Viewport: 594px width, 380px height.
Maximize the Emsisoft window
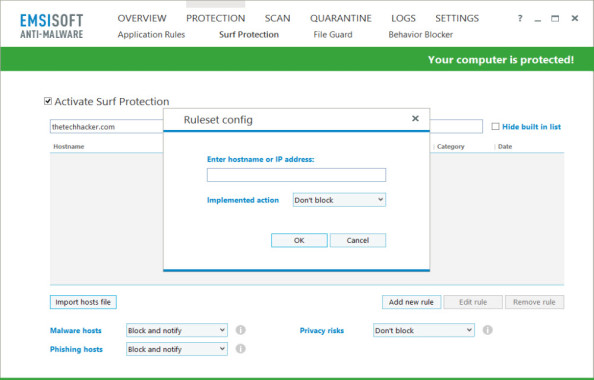pyautogui.click(x=555, y=18)
